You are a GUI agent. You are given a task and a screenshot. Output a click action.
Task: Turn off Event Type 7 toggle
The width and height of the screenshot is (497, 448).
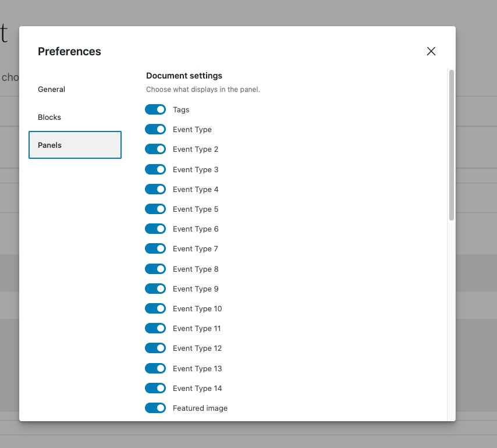155,248
